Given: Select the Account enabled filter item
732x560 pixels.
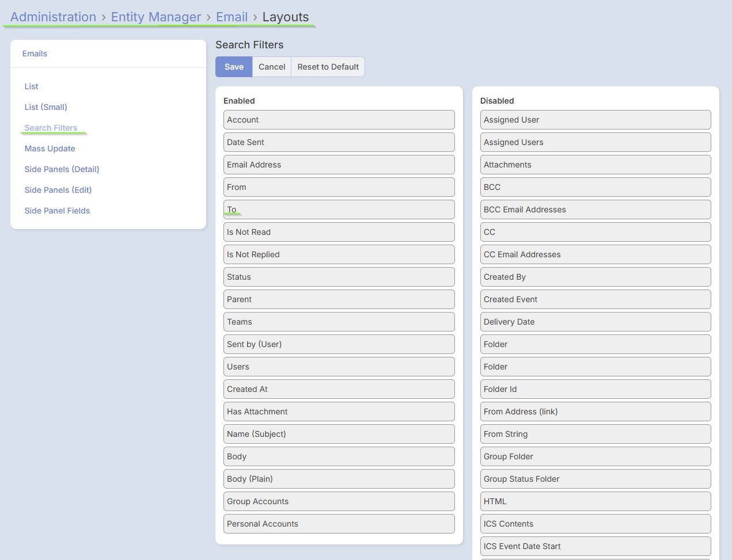Looking at the screenshot, I should pyautogui.click(x=339, y=120).
